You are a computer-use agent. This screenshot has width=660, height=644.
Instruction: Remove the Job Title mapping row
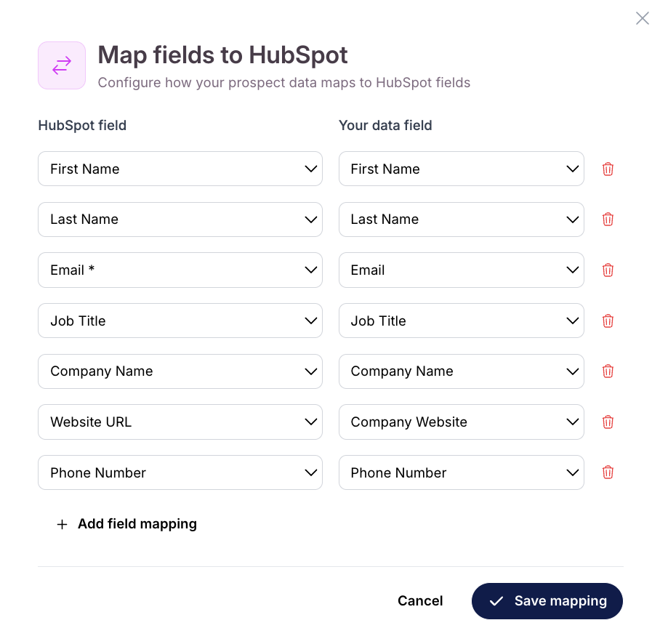point(608,321)
